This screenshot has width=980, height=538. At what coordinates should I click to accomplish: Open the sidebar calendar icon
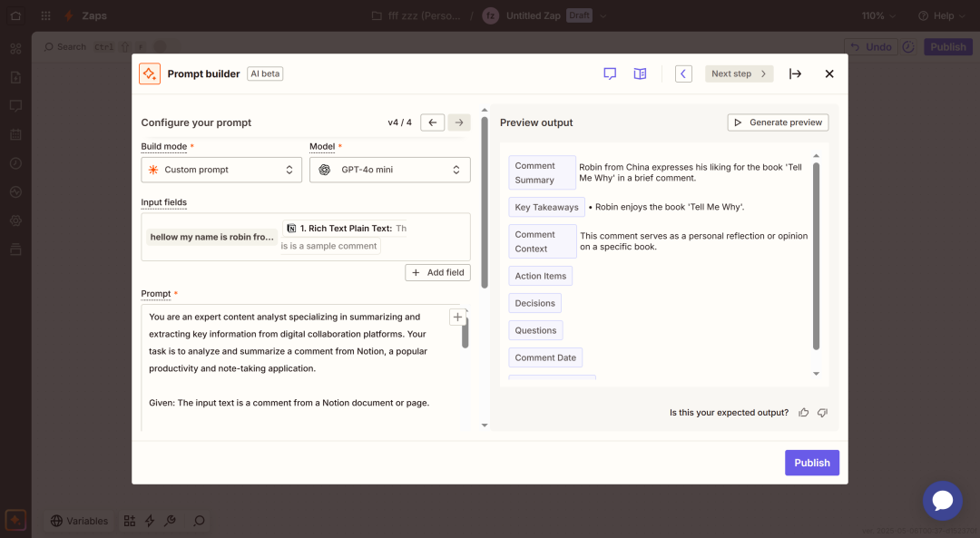click(15, 134)
